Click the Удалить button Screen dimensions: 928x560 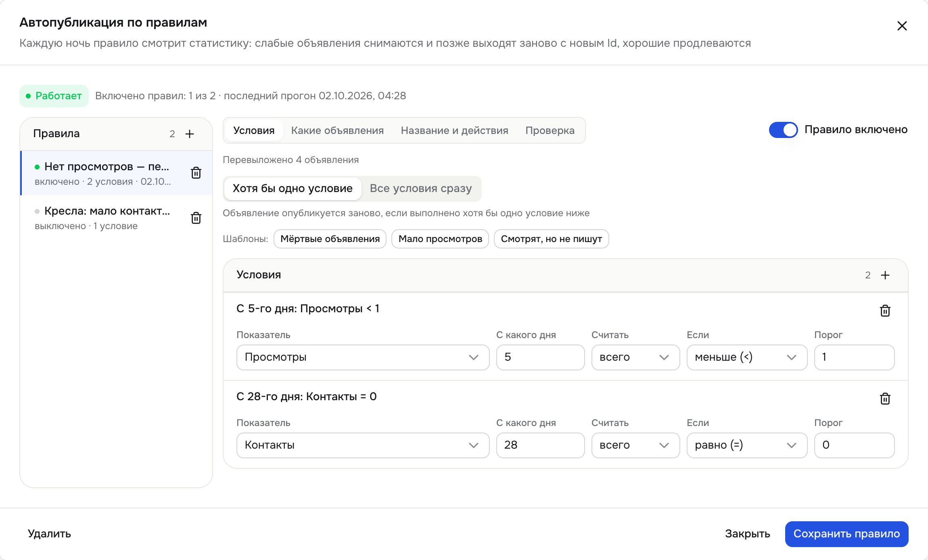pyautogui.click(x=49, y=534)
